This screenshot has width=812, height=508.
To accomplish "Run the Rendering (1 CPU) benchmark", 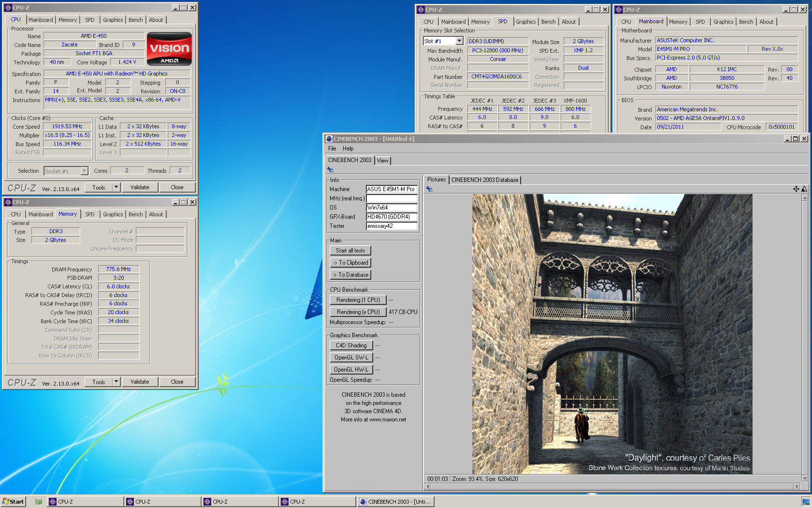I will [x=358, y=300].
